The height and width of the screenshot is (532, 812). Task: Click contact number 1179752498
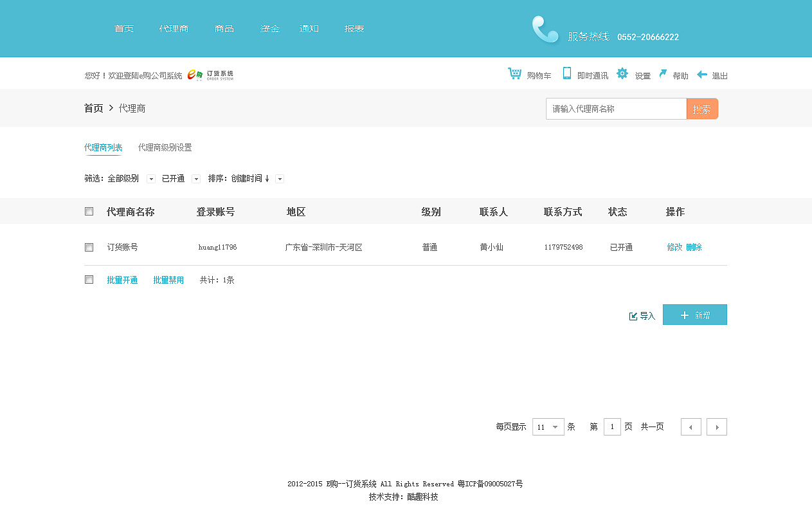tap(563, 248)
